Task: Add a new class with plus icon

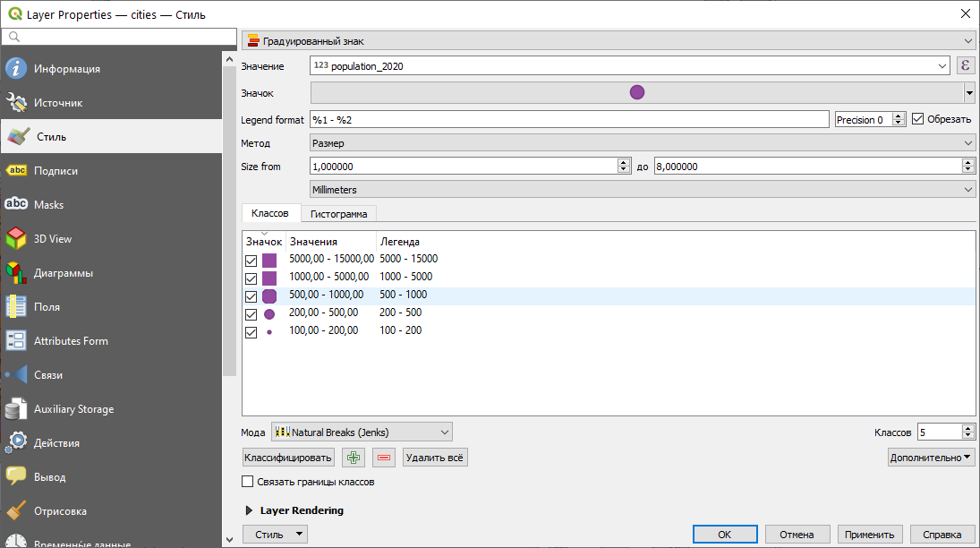Action: (x=353, y=458)
